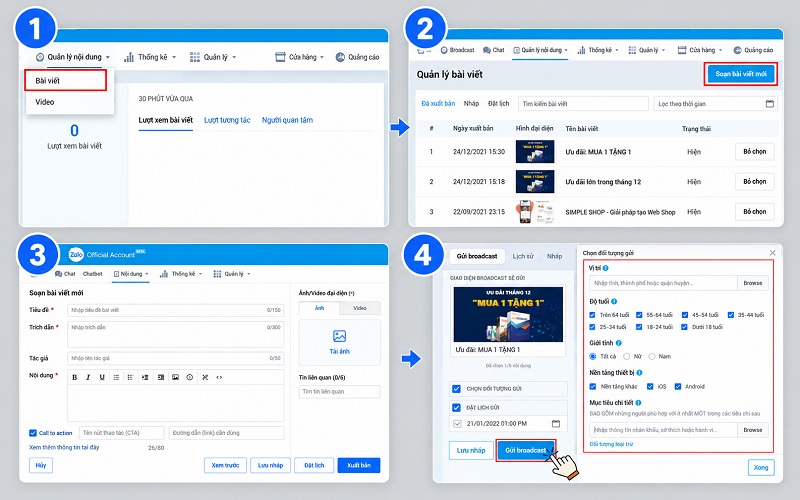The height and width of the screenshot is (500, 800).
Task: Open Cửa hàng dropdown above 30 PHÚT VỪA QUA
Action: point(299,57)
